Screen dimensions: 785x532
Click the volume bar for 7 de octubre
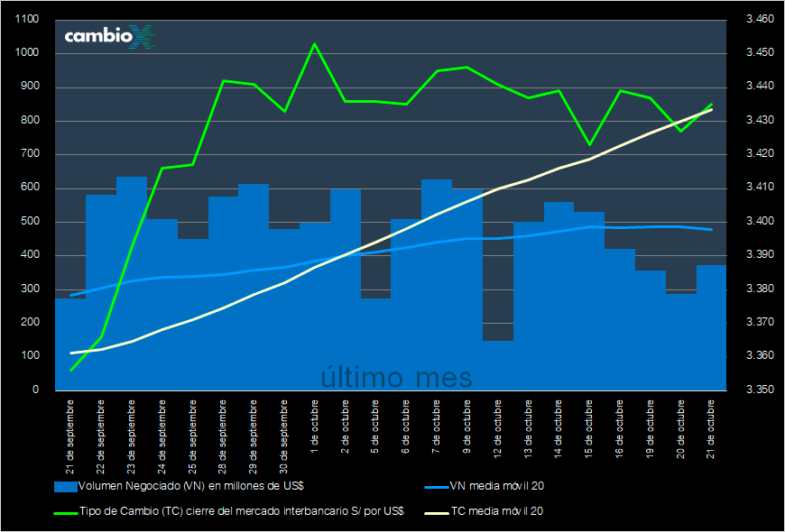437,284
